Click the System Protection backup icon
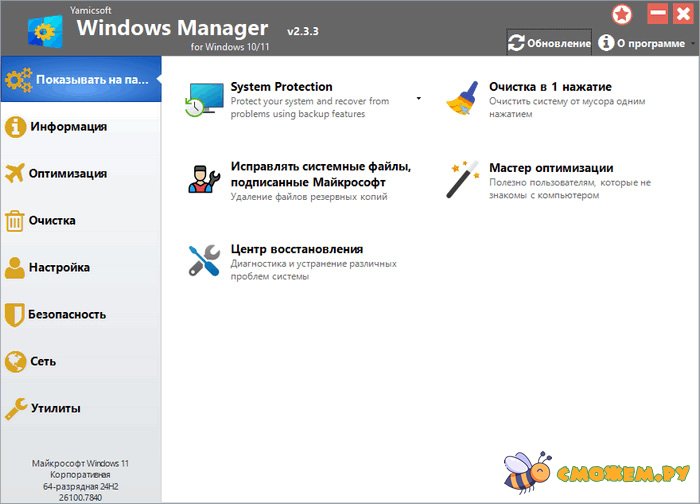Viewport: 700px width, 504px height. pos(205,100)
